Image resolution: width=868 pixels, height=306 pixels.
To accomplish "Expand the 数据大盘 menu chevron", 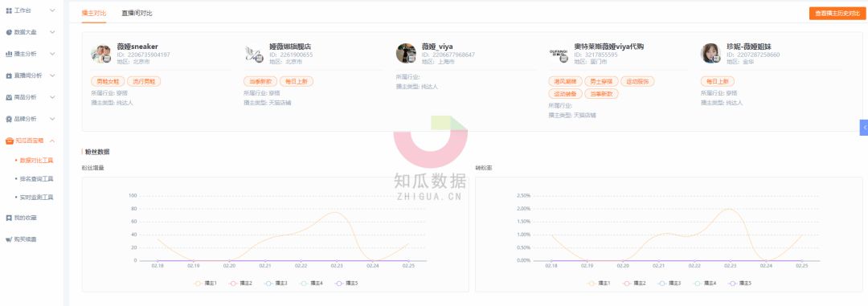I will coord(52,32).
